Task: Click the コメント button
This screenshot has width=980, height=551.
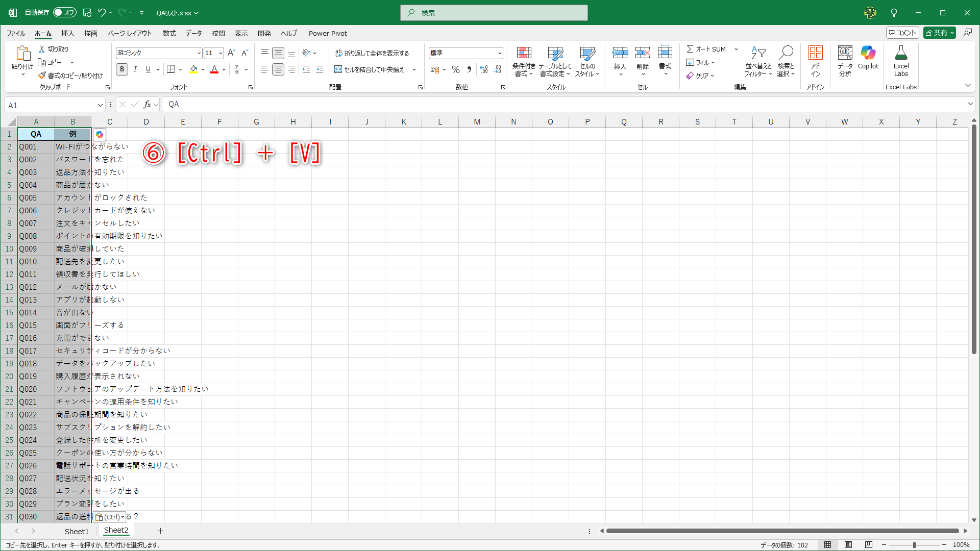Action: click(902, 33)
